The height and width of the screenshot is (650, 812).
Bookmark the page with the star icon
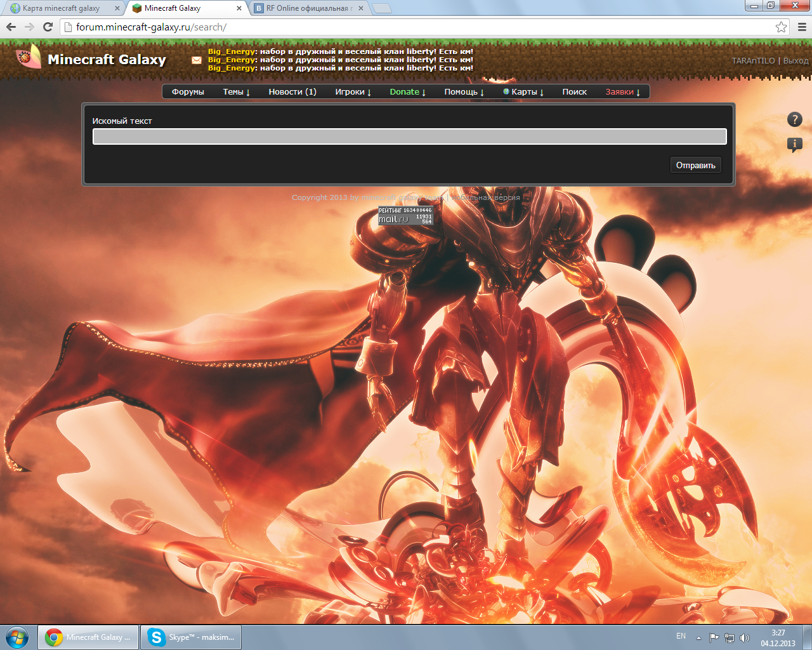781,27
